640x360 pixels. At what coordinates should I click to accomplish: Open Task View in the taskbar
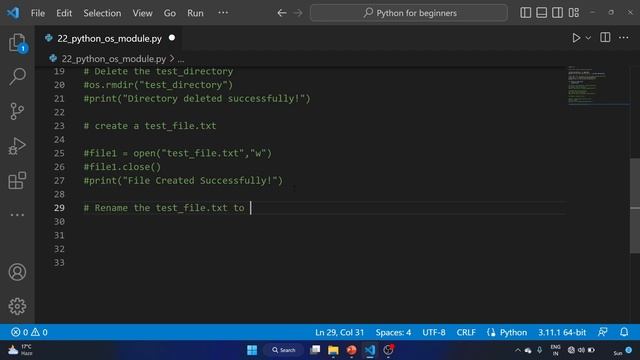[x=315, y=350]
